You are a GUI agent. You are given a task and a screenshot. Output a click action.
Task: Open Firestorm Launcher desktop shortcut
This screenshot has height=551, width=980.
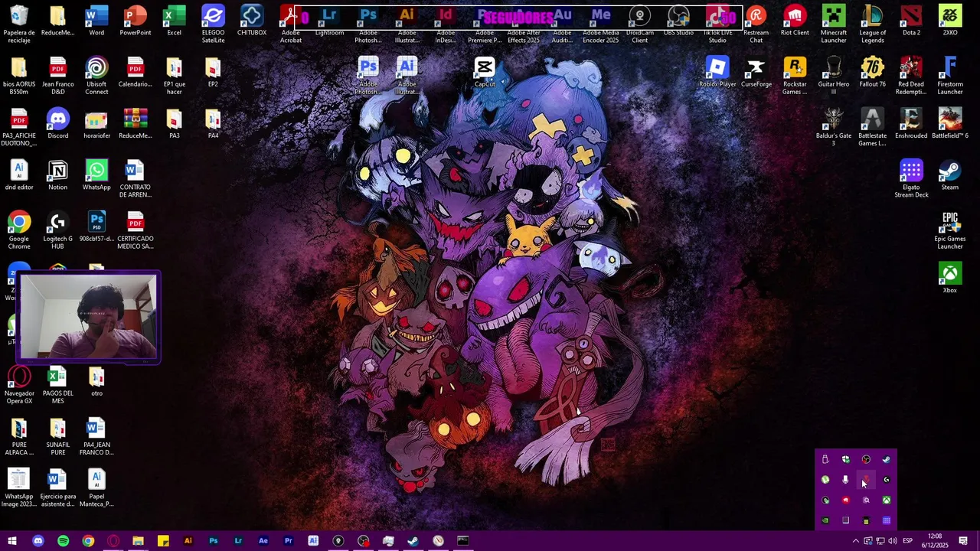(950, 75)
